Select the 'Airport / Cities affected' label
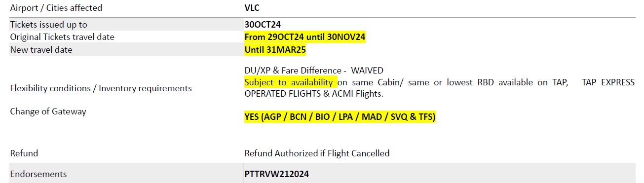The width and height of the screenshot is (644, 183). (x=56, y=8)
